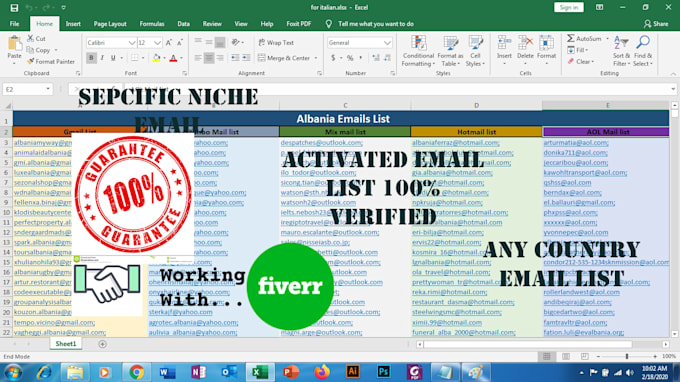This screenshot has width=680, height=382.
Task: Switch to the Page Layout tab
Action: 110,24
